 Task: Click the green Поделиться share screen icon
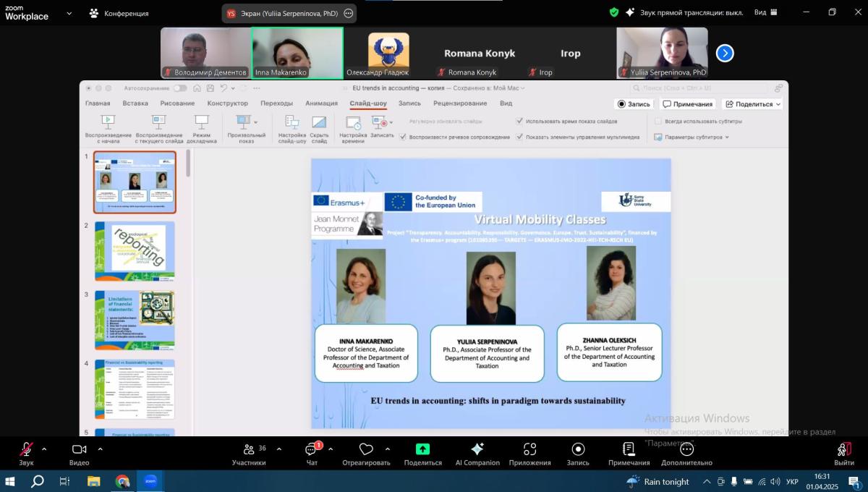pyautogui.click(x=422, y=449)
